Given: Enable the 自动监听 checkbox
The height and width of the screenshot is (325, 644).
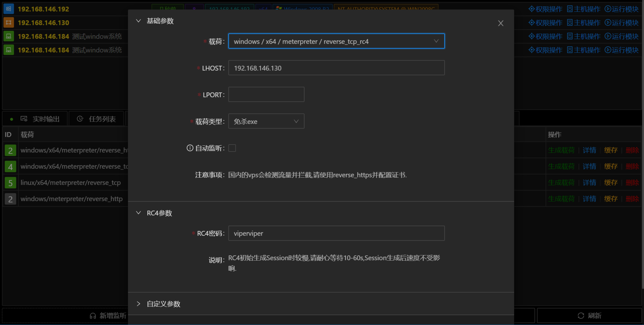Looking at the screenshot, I should 232,148.
